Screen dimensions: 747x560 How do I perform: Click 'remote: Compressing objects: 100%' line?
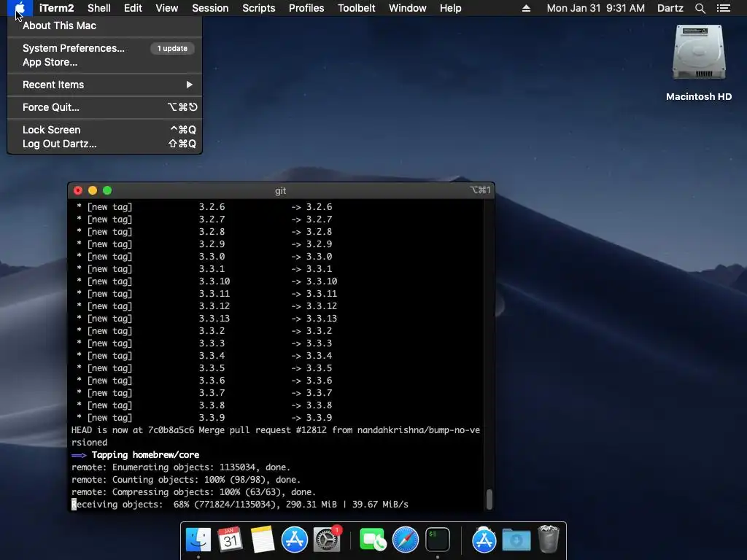[x=193, y=492]
